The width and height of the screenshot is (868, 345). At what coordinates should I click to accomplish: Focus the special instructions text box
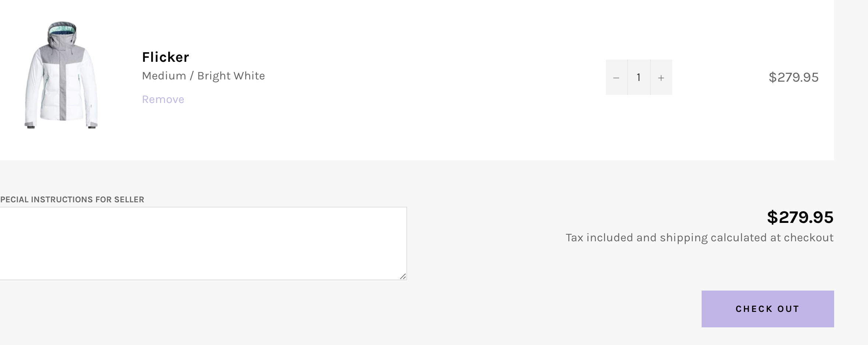pos(203,243)
